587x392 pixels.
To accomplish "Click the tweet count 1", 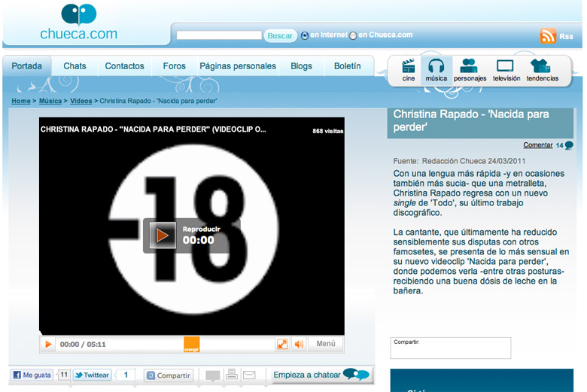I will (126, 375).
